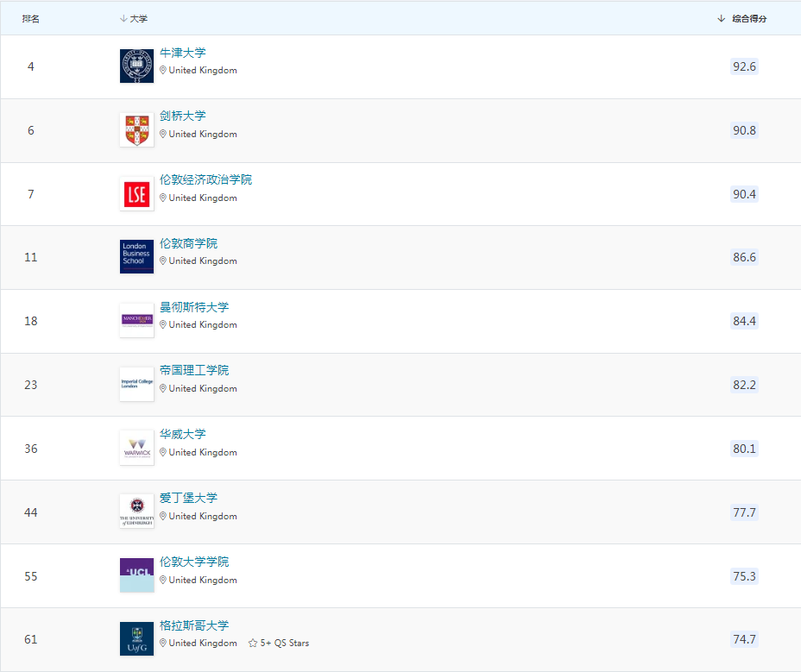Open the 帝国理工学院 university page
Image resolution: width=801 pixels, height=672 pixels.
(194, 370)
